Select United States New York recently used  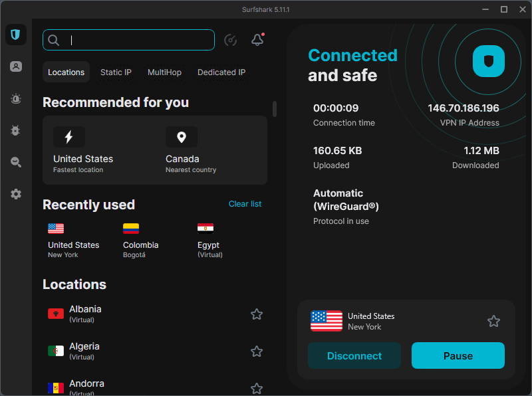click(74, 241)
